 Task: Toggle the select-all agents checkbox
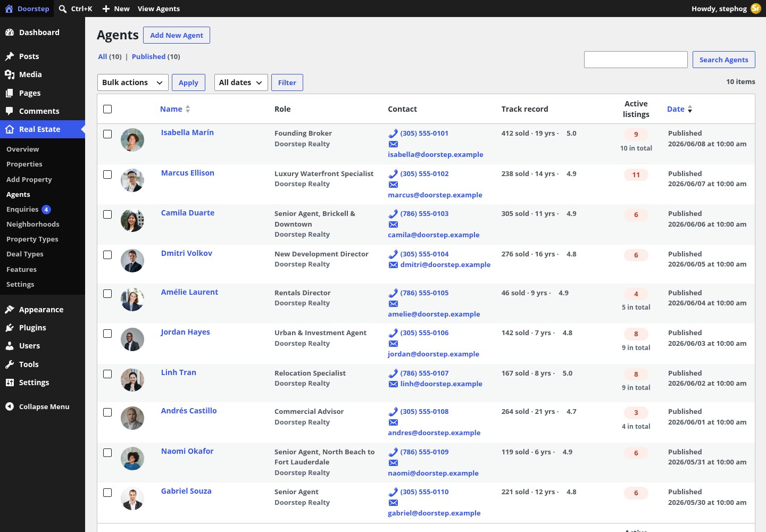pos(107,109)
